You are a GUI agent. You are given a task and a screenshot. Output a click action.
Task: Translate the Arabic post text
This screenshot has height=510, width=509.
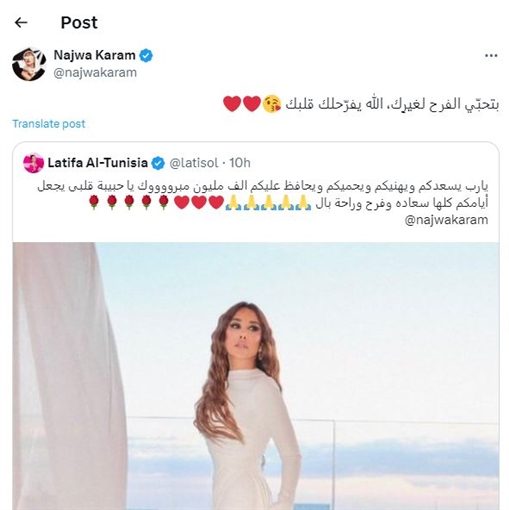(49, 124)
